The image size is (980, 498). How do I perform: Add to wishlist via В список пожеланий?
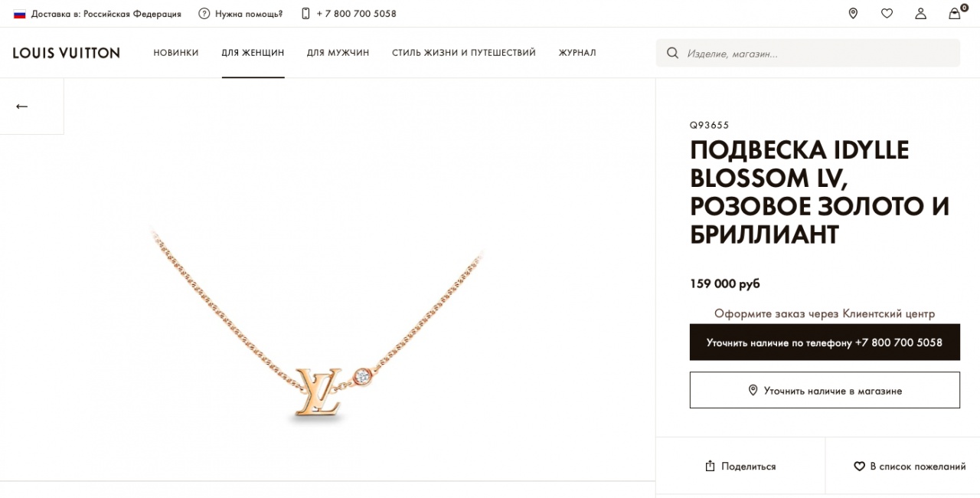click(x=910, y=466)
